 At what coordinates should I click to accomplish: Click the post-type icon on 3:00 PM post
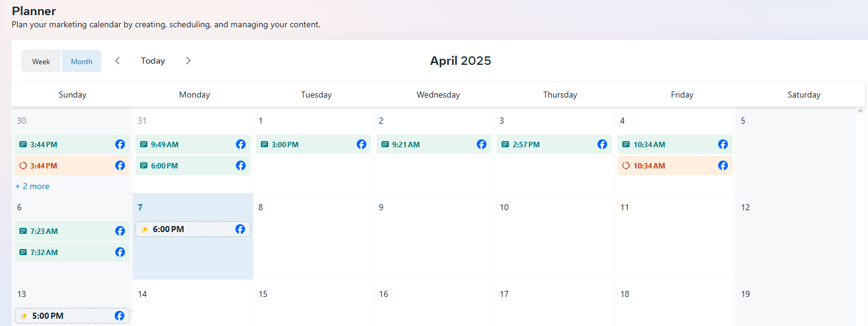click(264, 144)
